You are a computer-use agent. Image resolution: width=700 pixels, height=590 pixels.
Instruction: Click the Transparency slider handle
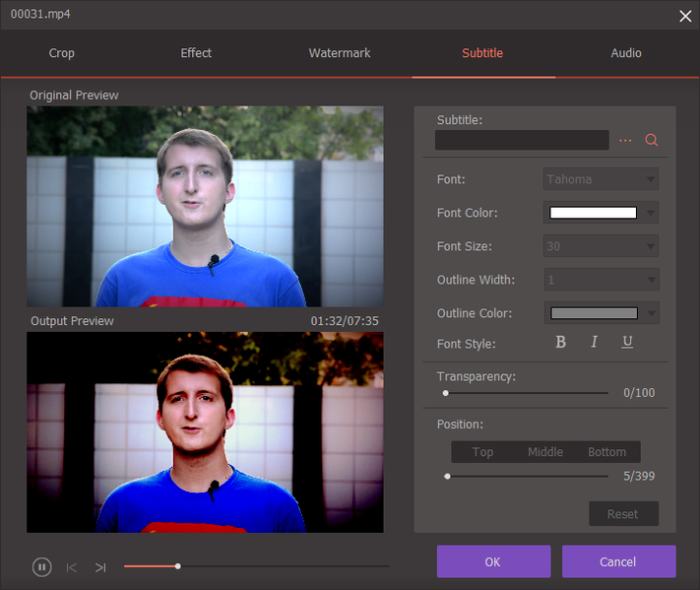coord(446,393)
